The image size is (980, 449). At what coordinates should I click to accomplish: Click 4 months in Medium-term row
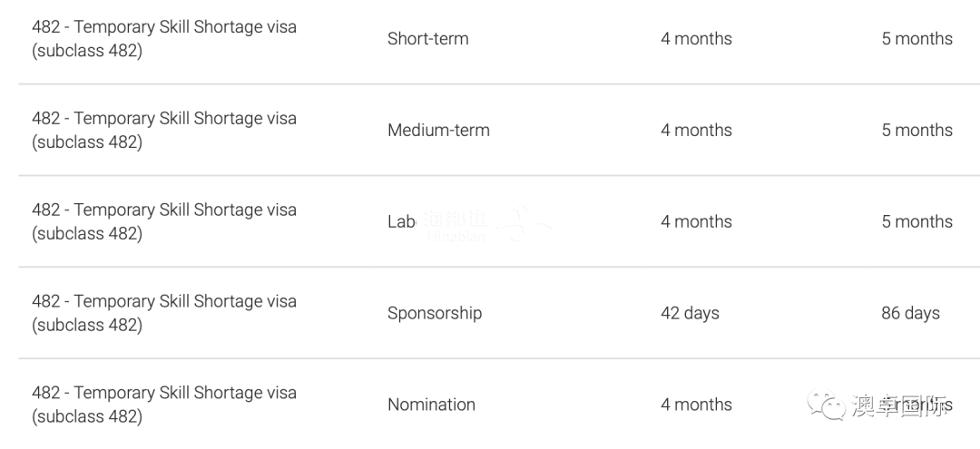tap(696, 130)
